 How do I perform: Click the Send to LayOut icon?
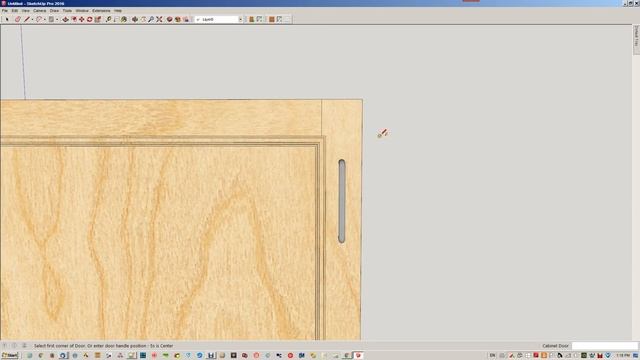tap(186, 19)
